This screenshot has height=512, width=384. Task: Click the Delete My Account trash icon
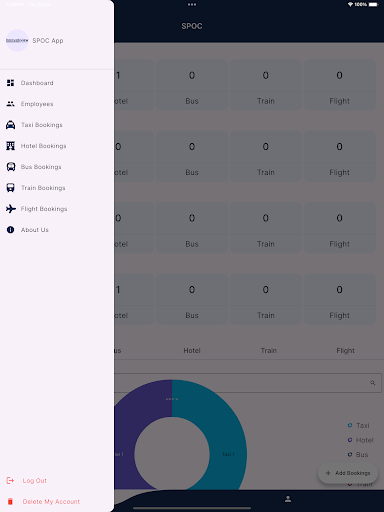[10, 501]
